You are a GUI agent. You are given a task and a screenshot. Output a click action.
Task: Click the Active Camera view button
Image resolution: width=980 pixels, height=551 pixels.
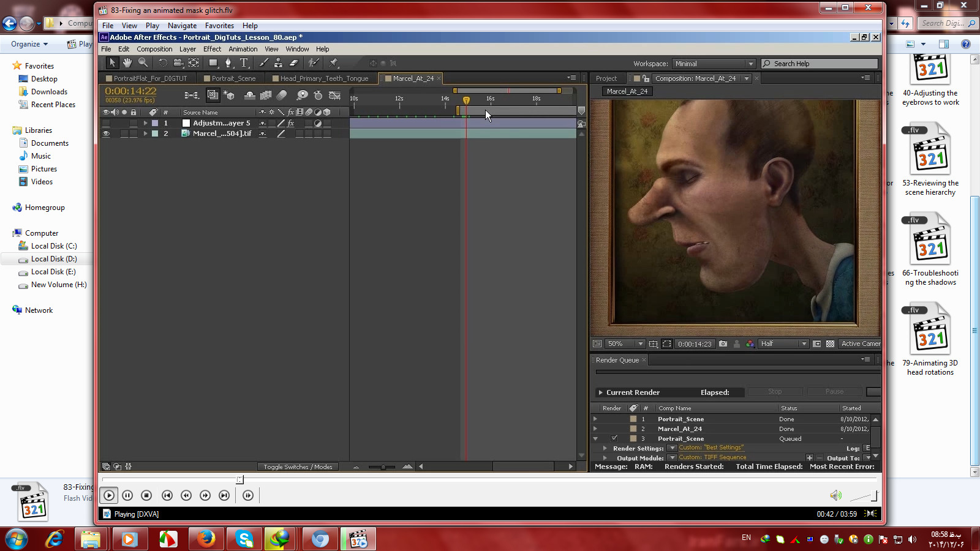pyautogui.click(x=860, y=344)
